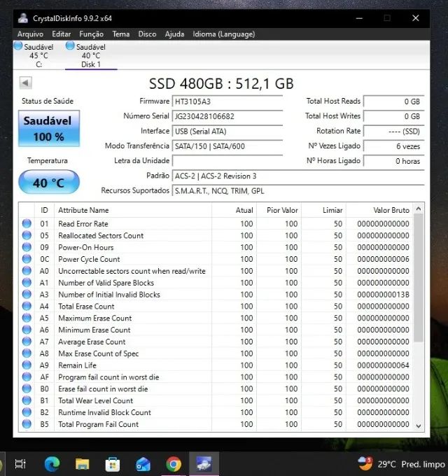The width and height of the screenshot is (448, 476).
Task: Click the Nº Vezes Ligado value box
Action: click(x=393, y=146)
